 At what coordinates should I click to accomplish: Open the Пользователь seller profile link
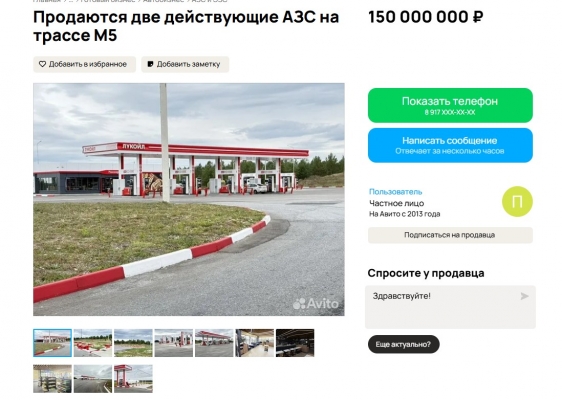point(396,192)
